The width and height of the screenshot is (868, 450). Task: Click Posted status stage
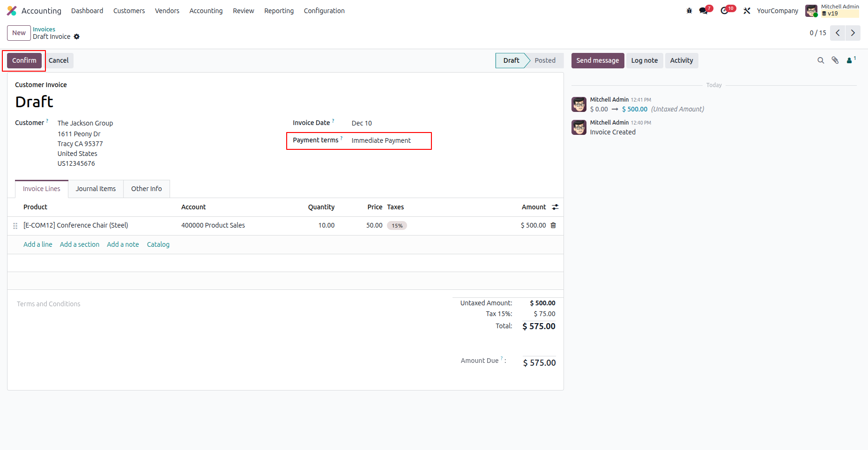point(545,60)
